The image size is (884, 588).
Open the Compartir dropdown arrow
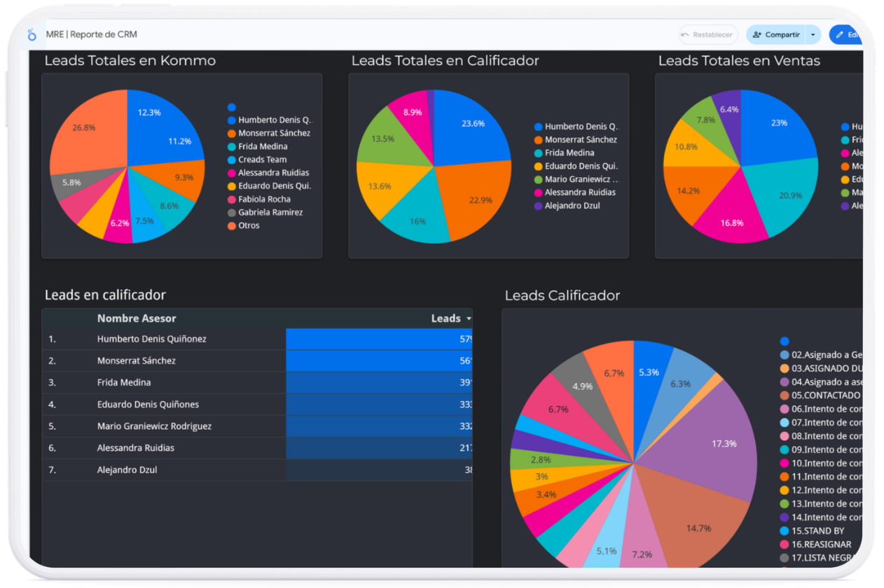[813, 35]
